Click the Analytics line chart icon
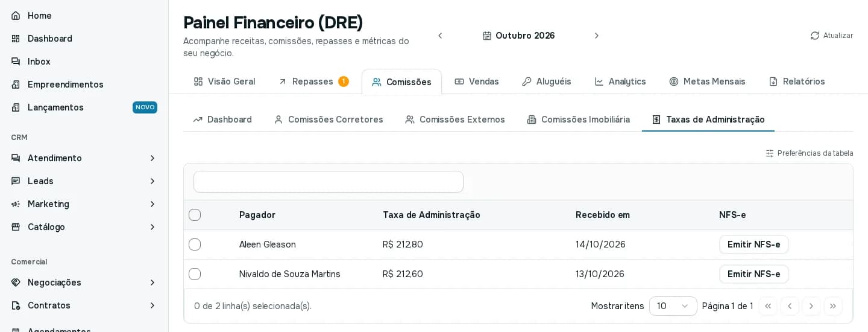This screenshot has width=868, height=332. 599,81
